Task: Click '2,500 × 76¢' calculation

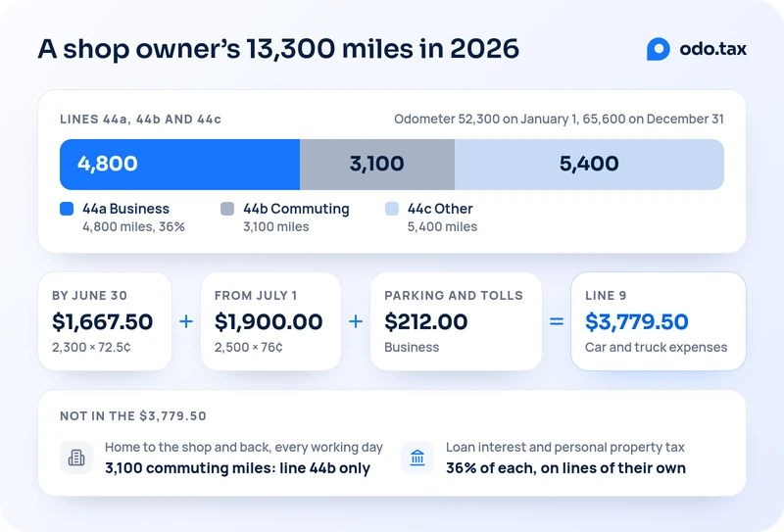Action: 249,347
